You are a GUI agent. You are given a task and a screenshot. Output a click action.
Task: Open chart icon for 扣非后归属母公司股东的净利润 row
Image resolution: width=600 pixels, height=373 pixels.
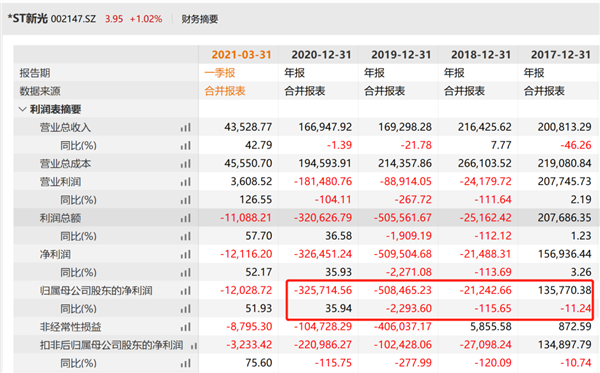coord(194,345)
